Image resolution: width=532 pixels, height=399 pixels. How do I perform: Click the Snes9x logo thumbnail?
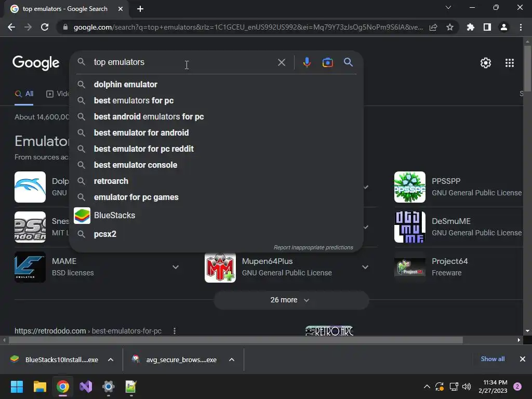coord(30,227)
